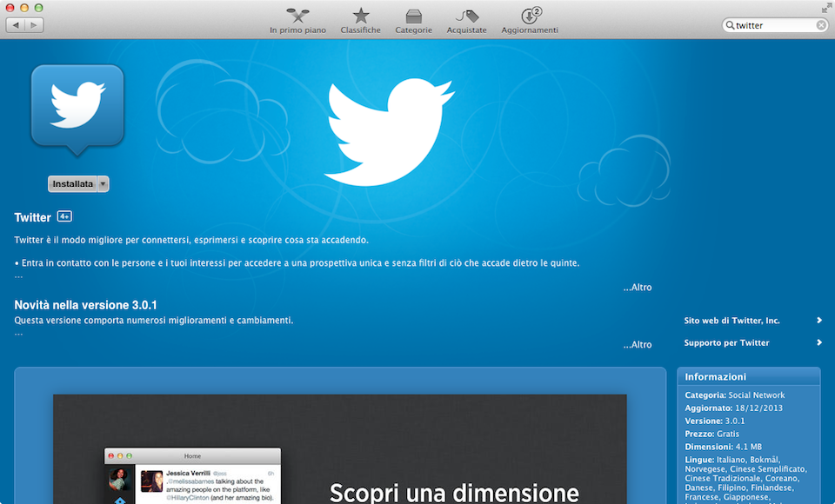Go back with the left arrow button
This screenshot has height=504, width=835.
pyautogui.click(x=16, y=25)
